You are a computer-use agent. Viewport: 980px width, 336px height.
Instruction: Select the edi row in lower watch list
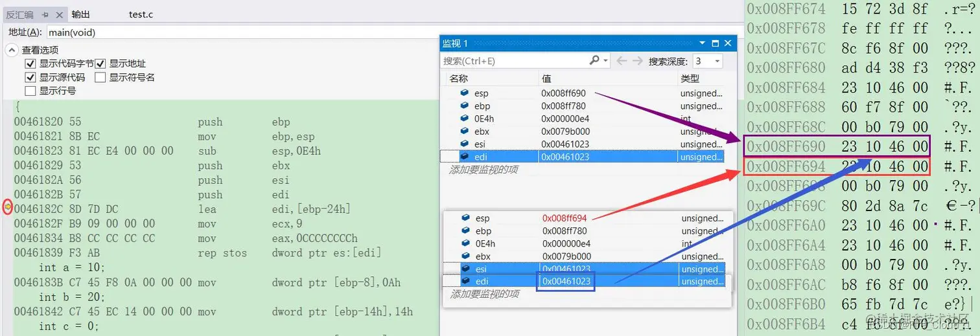583,281
